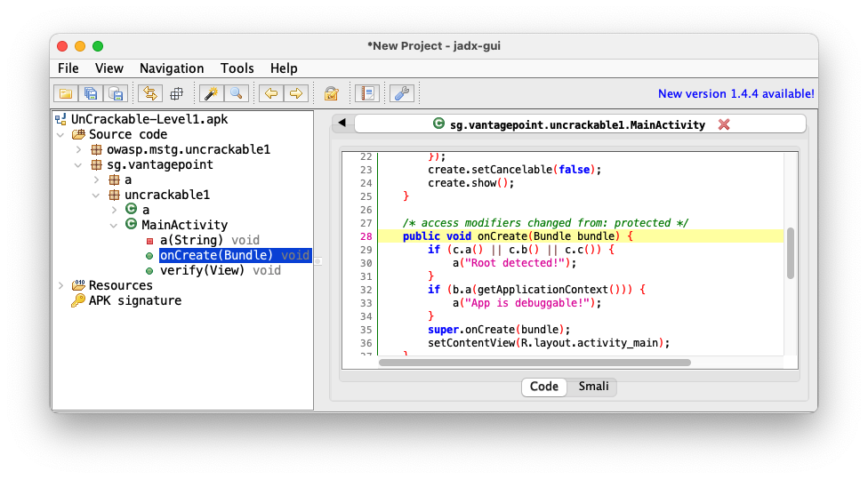Open Preferences with the wrench icon
The width and height of the screenshot is (868, 479).
[x=403, y=93]
